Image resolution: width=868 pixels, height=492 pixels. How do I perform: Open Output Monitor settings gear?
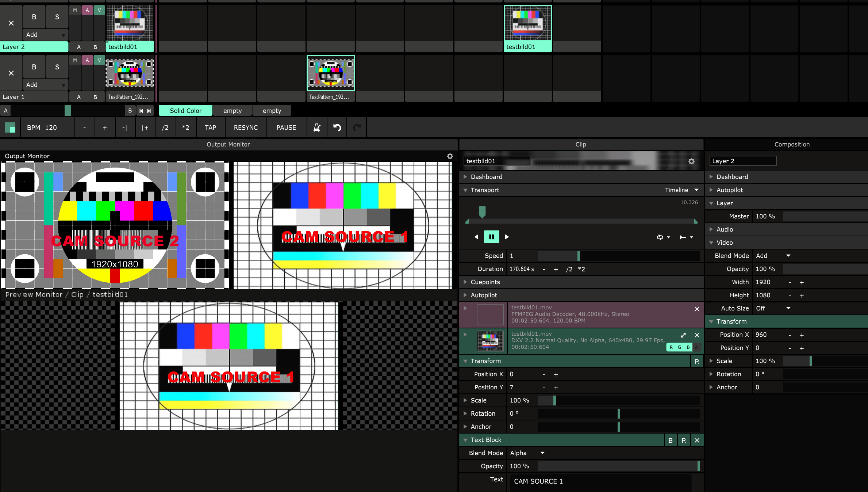pyautogui.click(x=450, y=156)
